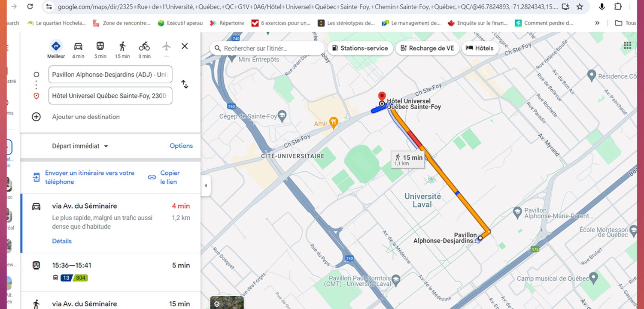Select the driving travel mode icon
The image size is (644, 309).
tap(78, 47)
